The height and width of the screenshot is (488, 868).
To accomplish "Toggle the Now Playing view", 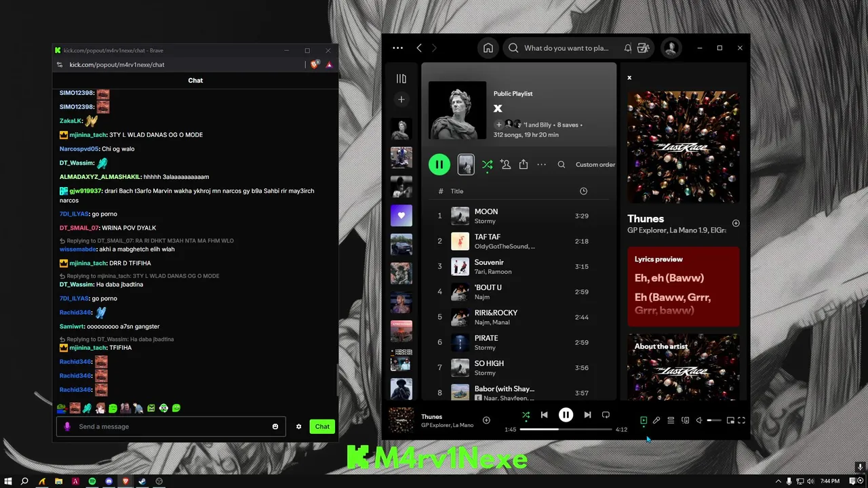I will coord(644,420).
